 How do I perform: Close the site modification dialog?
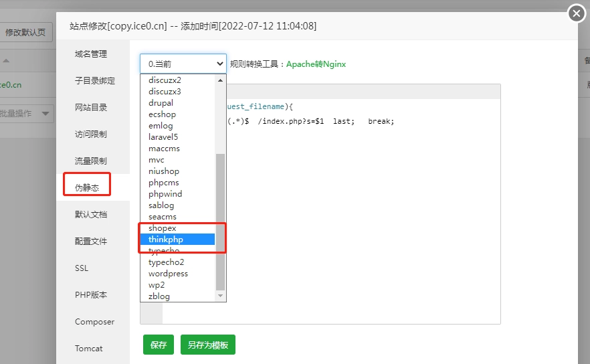click(577, 13)
